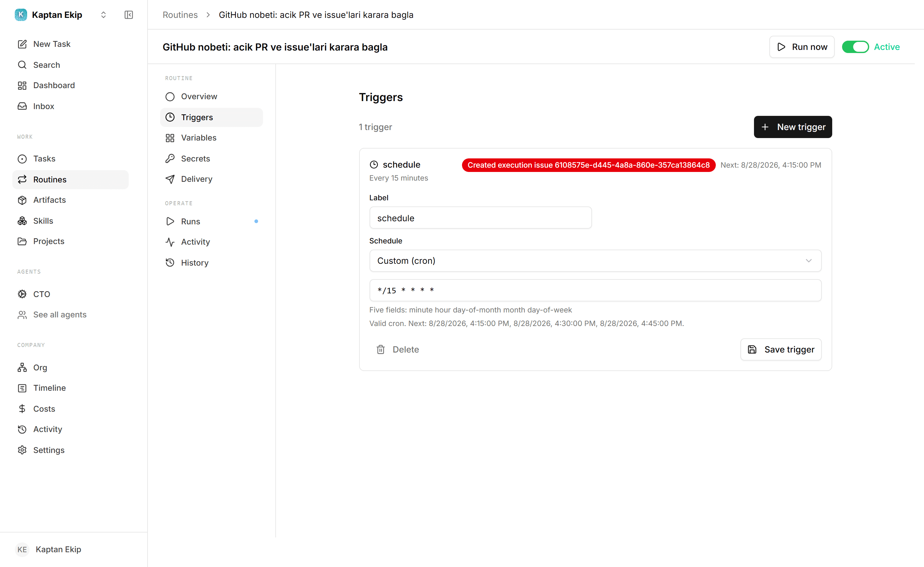
Task: Open routine History
Action: (212, 263)
